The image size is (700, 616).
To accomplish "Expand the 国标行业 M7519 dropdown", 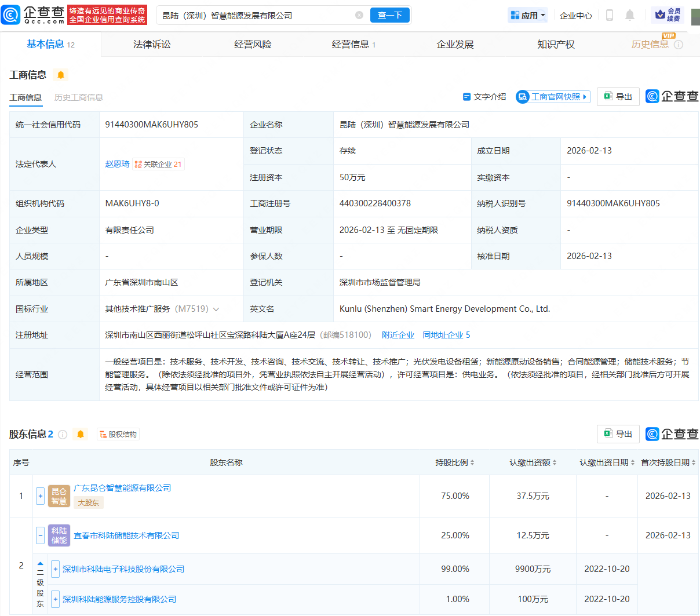I will pos(217,309).
